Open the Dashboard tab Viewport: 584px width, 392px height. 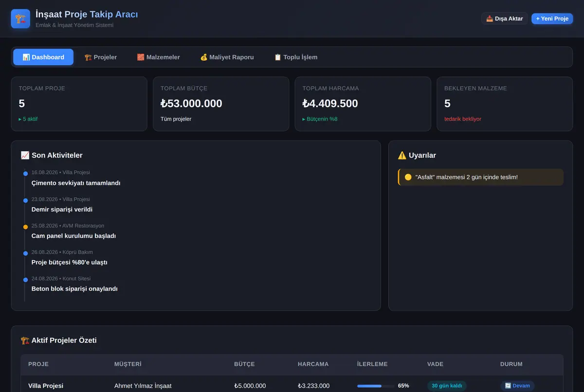[43, 57]
